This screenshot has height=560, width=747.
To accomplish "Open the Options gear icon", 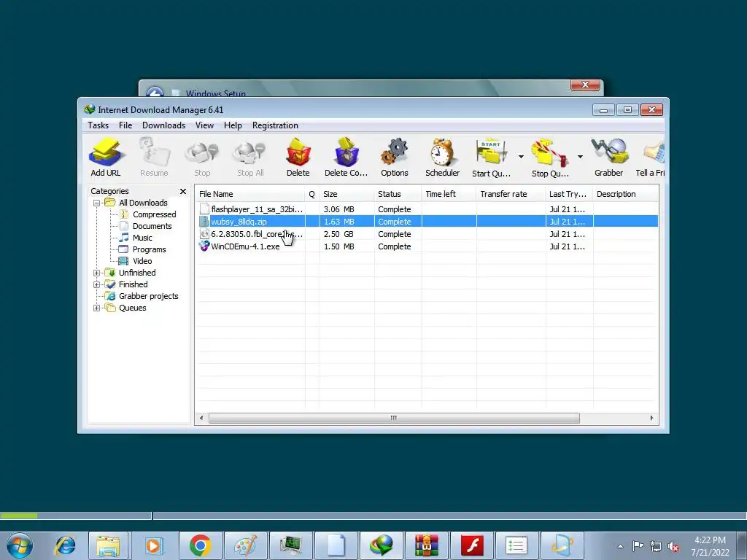I will click(395, 157).
